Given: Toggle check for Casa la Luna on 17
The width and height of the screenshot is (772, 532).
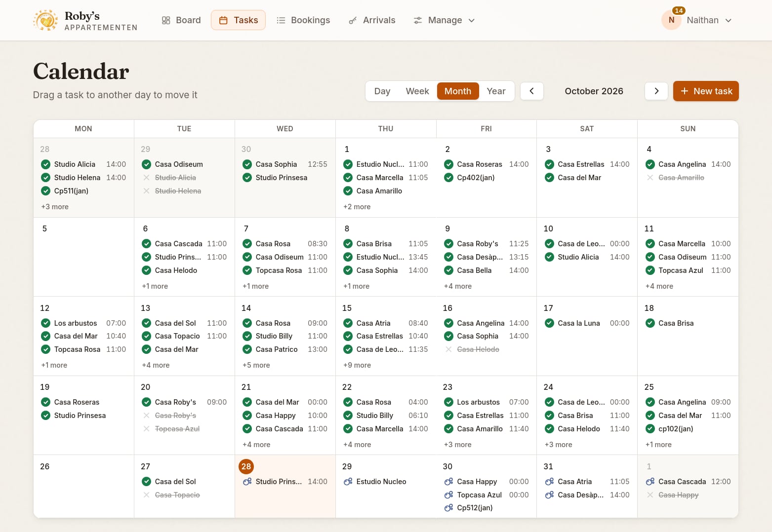Looking at the screenshot, I should (550, 323).
